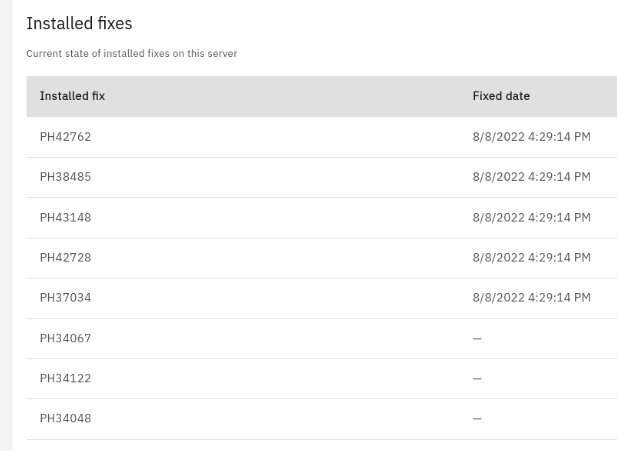
Task: Select the empty date cell of PH34048
Action: point(477,419)
